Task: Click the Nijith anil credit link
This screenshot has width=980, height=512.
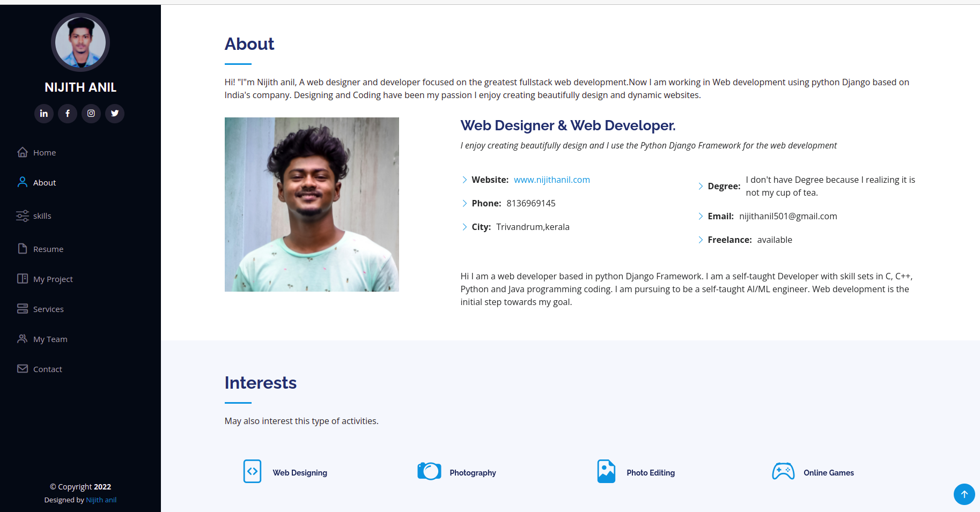Action: click(x=101, y=499)
